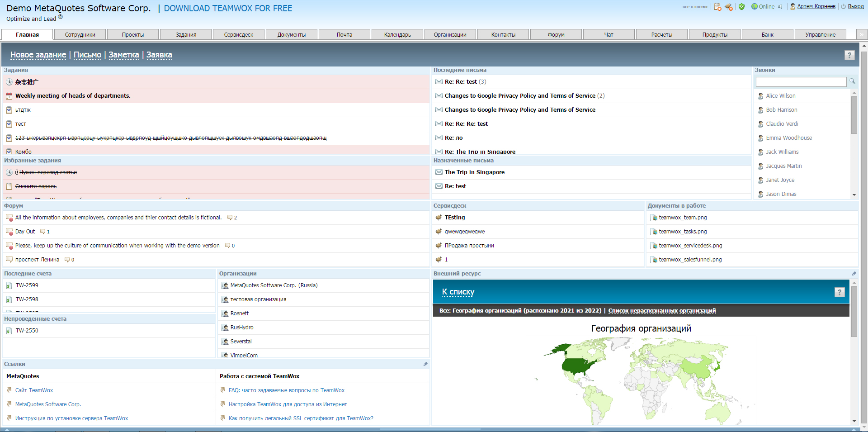Click the green shield security icon
868x432 pixels.
[x=741, y=7]
